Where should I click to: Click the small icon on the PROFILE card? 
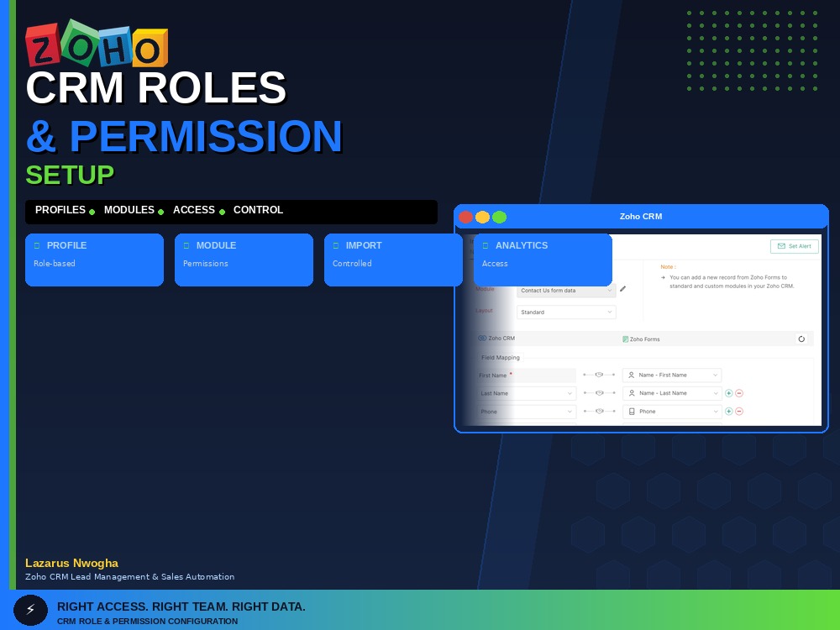click(37, 246)
